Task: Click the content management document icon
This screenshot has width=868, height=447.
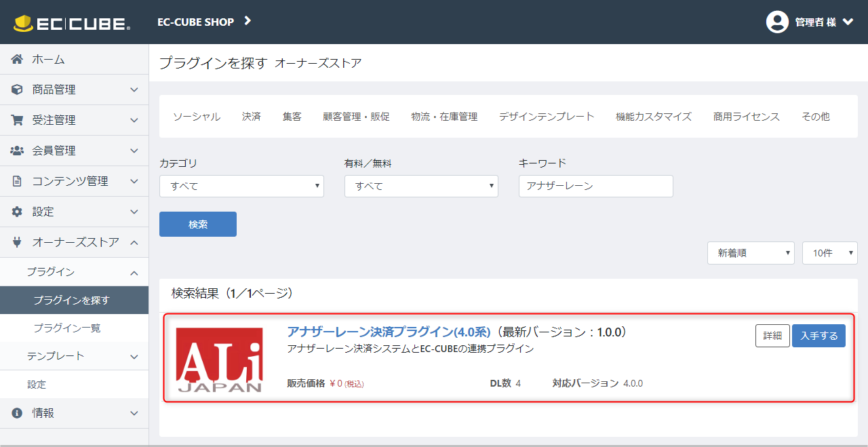Action: 17,181
